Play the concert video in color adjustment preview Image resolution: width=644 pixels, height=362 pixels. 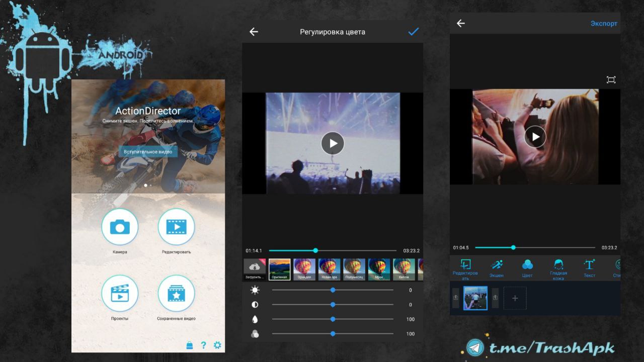point(333,143)
